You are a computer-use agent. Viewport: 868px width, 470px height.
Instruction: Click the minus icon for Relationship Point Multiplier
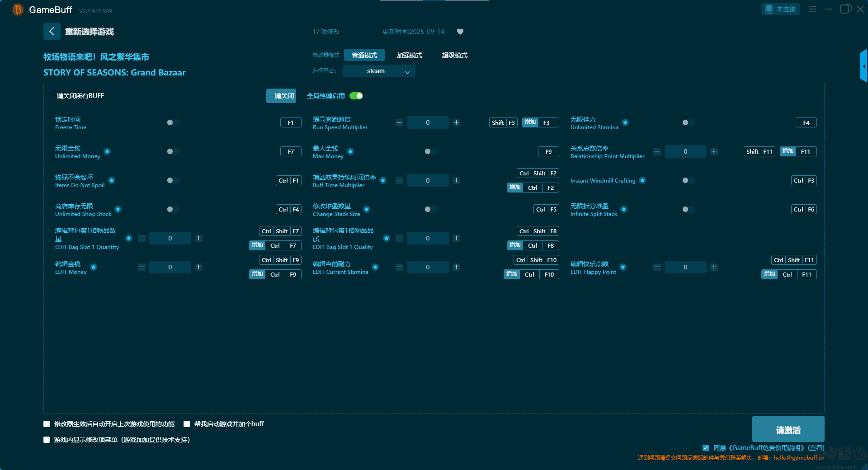click(x=657, y=151)
